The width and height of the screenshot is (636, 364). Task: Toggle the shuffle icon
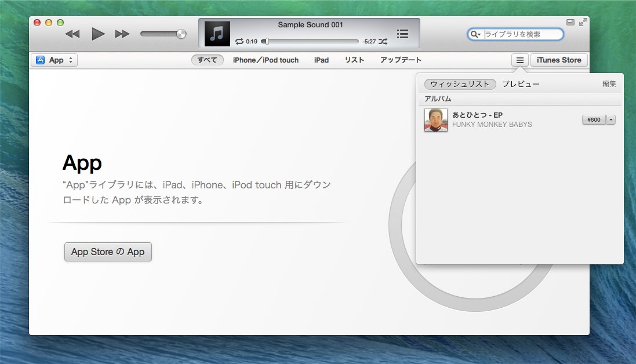(383, 41)
